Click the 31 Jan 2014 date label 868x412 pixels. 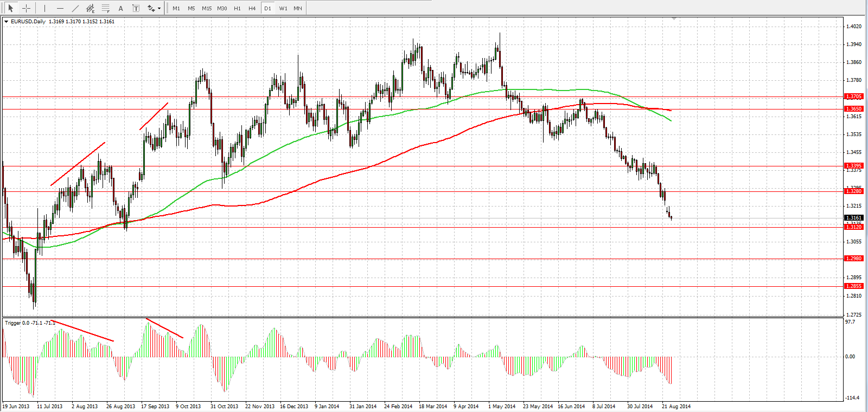click(x=363, y=406)
